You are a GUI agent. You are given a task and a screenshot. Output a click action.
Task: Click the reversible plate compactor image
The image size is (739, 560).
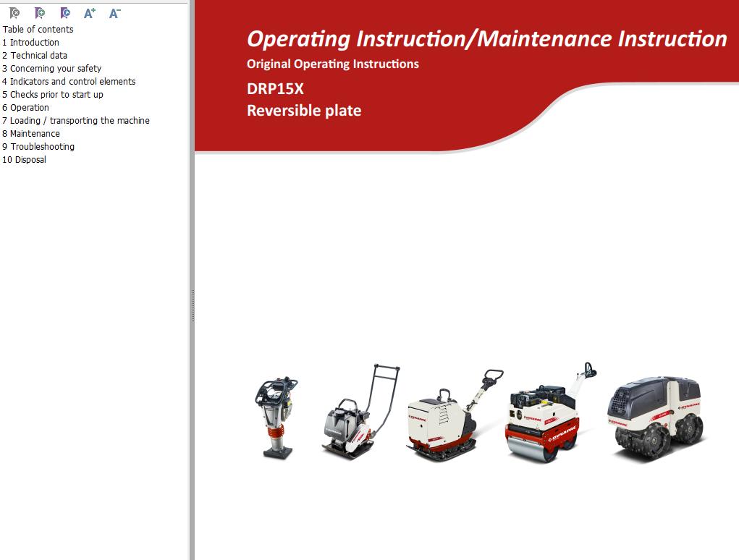(x=455, y=415)
